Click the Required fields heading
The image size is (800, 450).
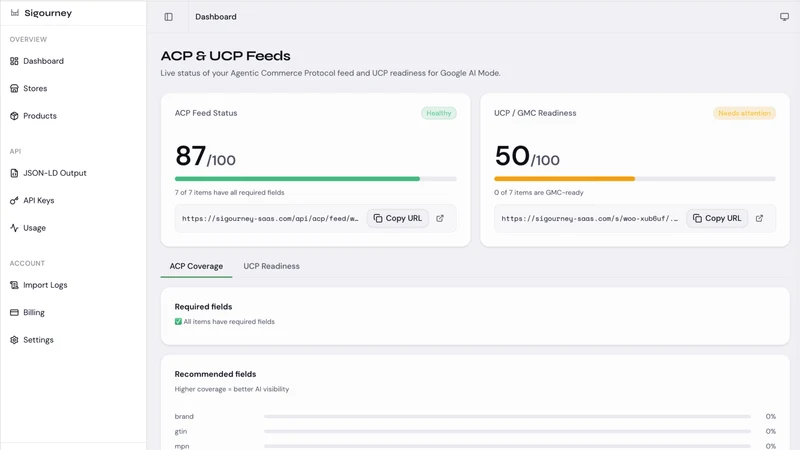pos(203,307)
